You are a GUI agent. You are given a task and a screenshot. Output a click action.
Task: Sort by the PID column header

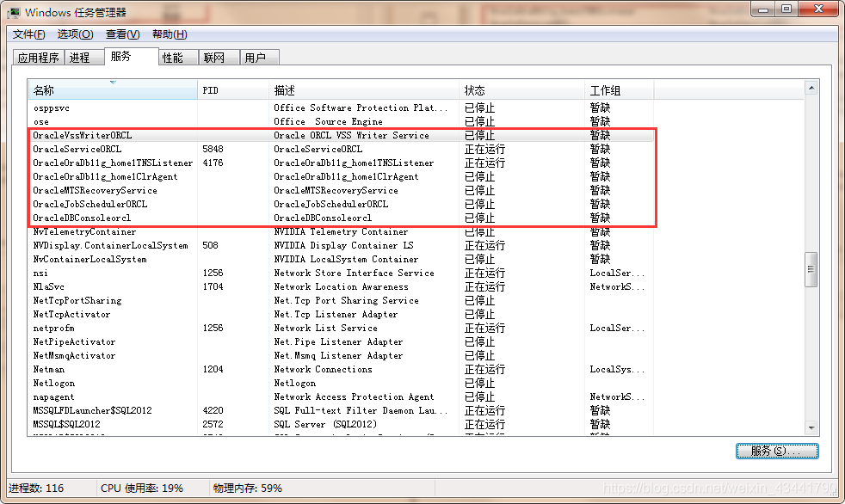[x=233, y=90]
